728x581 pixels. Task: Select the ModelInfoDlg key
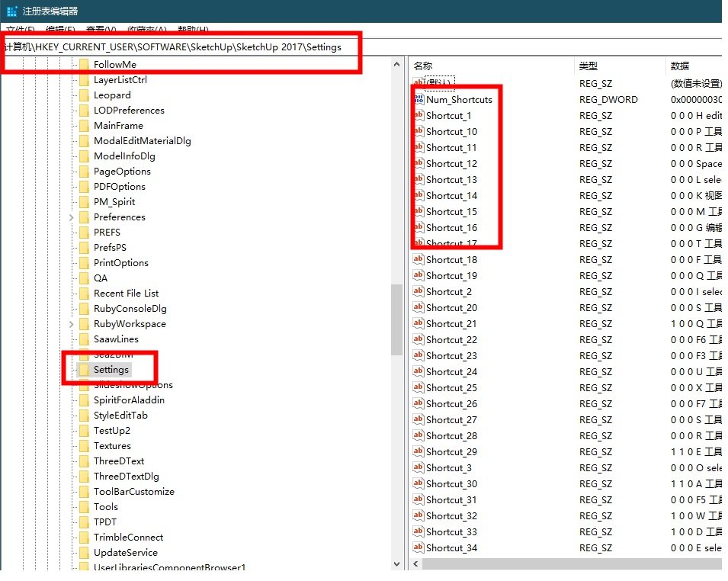coord(124,156)
